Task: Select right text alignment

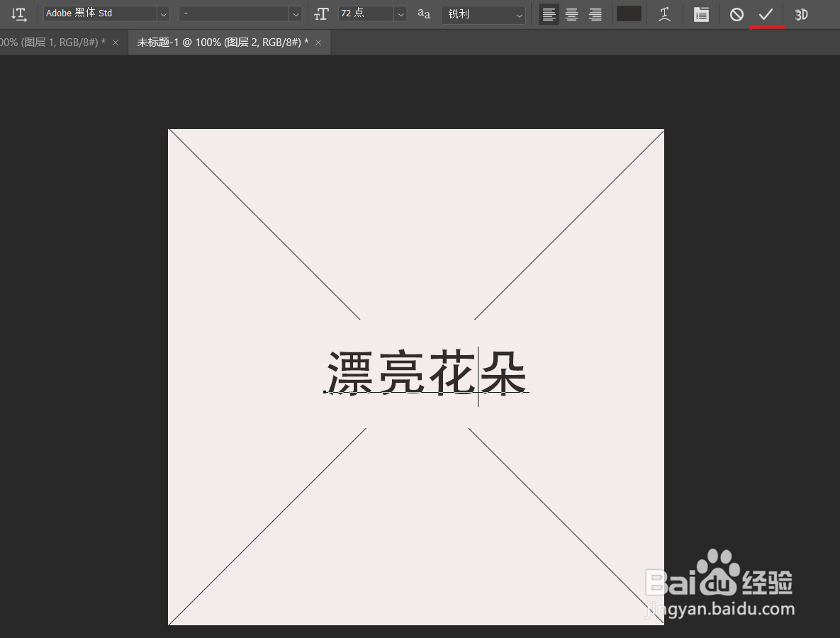Action: pos(595,14)
